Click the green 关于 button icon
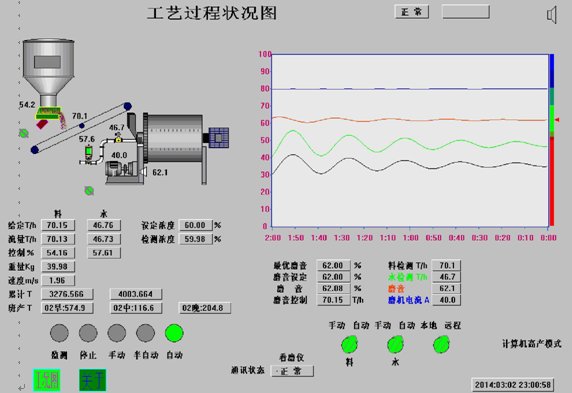The width and height of the screenshot is (572, 393). click(x=93, y=380)
